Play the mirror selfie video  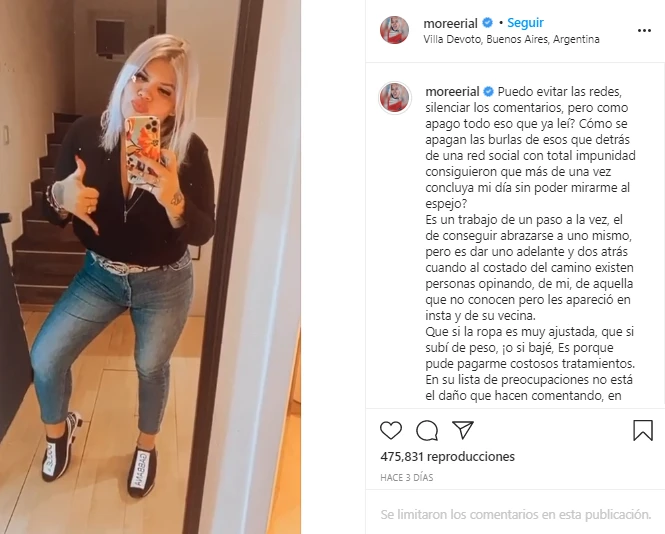click(x=151, y=267)
